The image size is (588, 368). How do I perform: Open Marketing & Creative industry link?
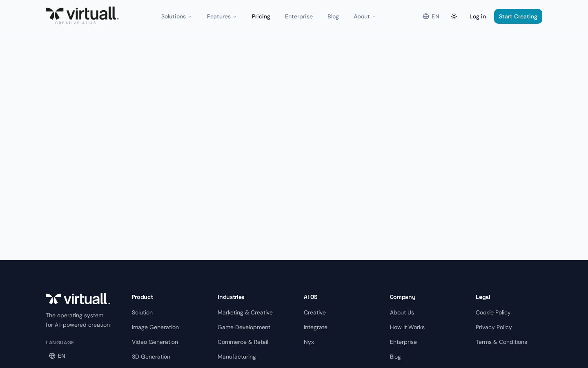pos(245,312)
